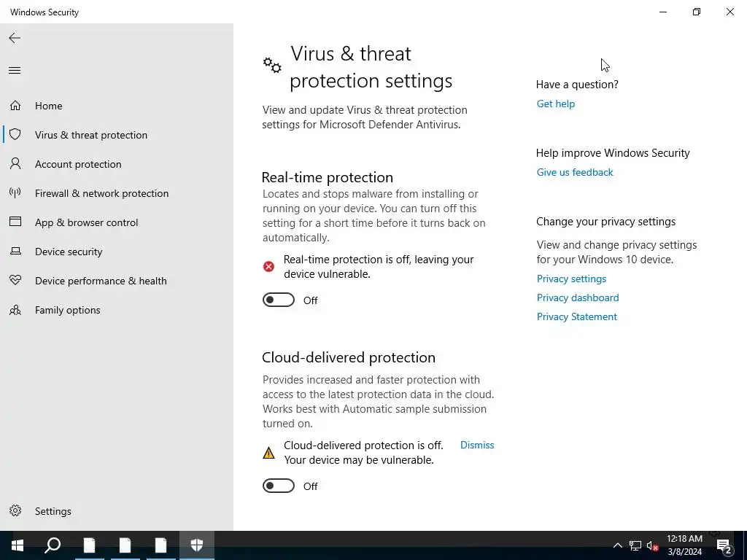Click the Real-time protection heading
Screen dimensions: 747x560
328,177
